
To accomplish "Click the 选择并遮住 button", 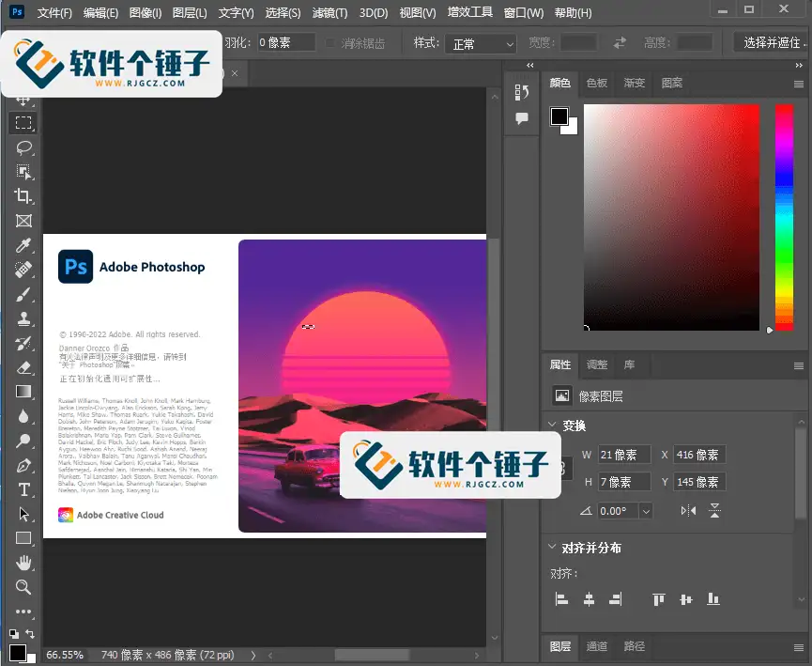I will point(772,43).
